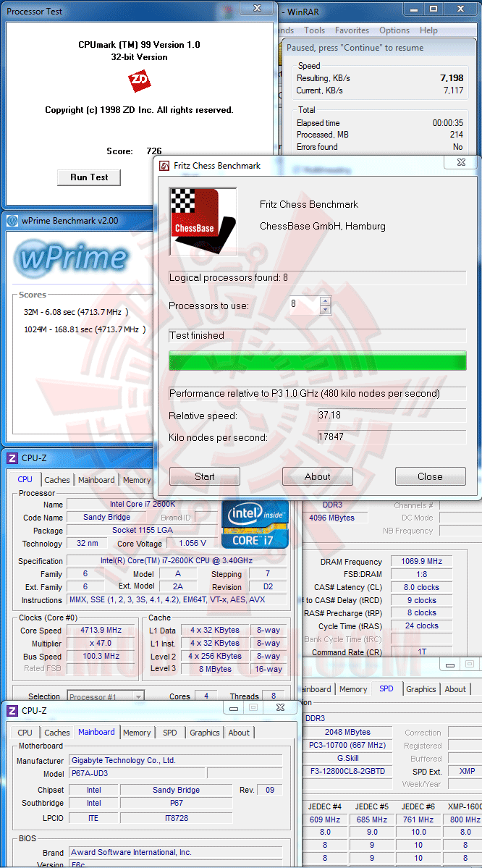The width and height of the screenshot is (482, 868).
Task: Click the Code Name Sandy Bridge field
Action: pyautogui.click(x=107, y=517)
